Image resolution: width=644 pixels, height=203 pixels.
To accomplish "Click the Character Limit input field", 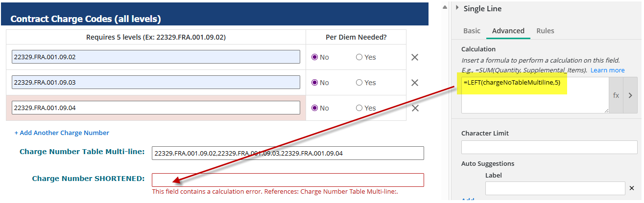I will tap(549, 147).
